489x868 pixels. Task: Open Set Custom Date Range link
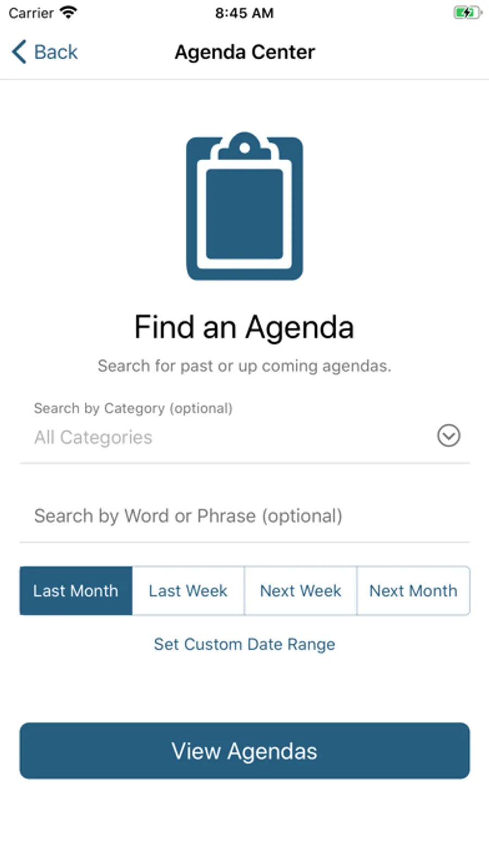click(244, 644)
